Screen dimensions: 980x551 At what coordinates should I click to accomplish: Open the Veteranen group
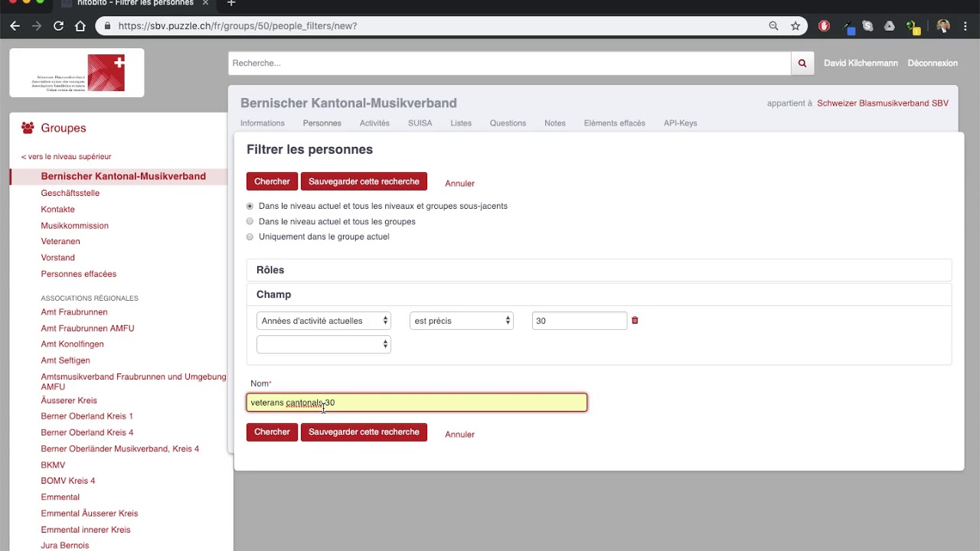click(60, 242)
